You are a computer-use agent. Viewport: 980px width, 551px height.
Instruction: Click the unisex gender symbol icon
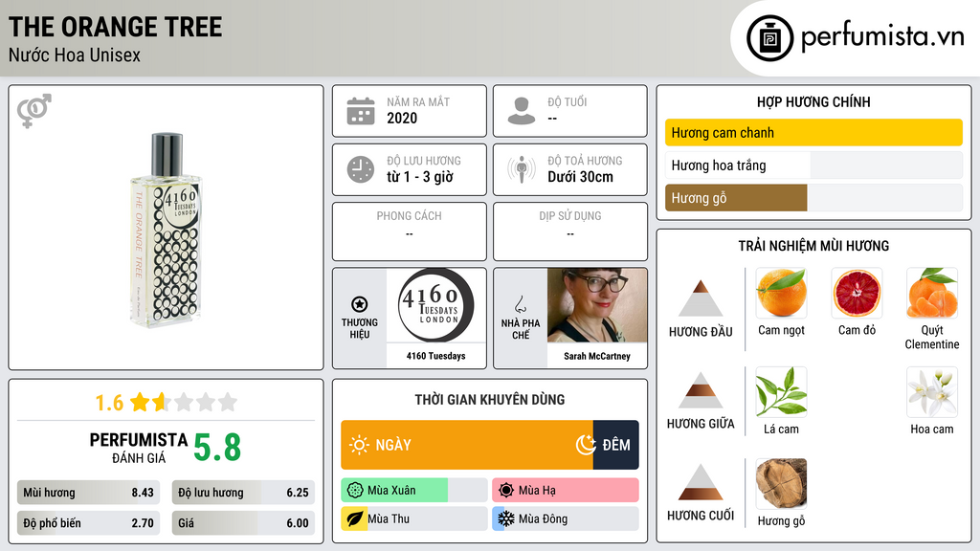pyautogui.click(x=34, y=111)
